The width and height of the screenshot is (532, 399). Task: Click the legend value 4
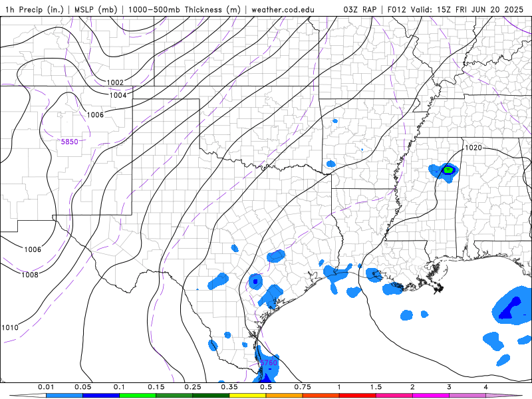point(486,387)
